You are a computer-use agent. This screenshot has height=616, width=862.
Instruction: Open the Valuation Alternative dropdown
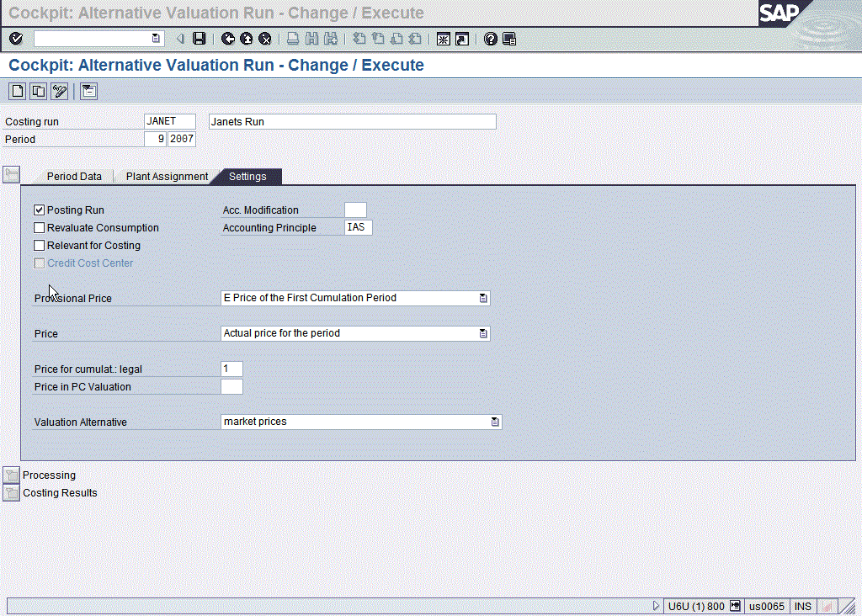(x=495, y=422)
